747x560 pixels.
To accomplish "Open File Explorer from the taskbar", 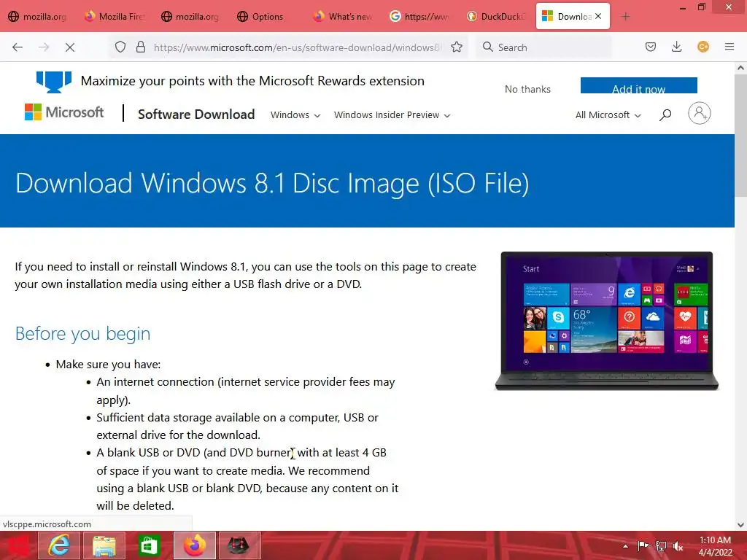I will pos(104,545).
